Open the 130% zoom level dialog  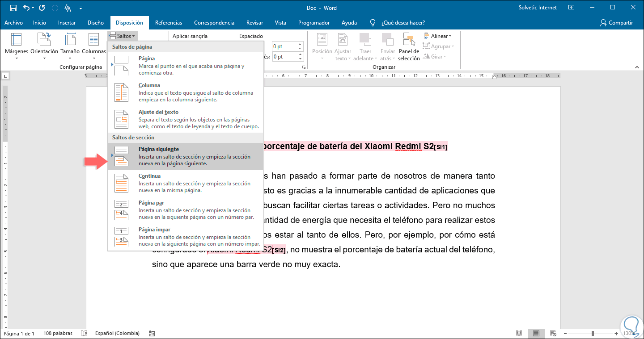coord(630,334)
